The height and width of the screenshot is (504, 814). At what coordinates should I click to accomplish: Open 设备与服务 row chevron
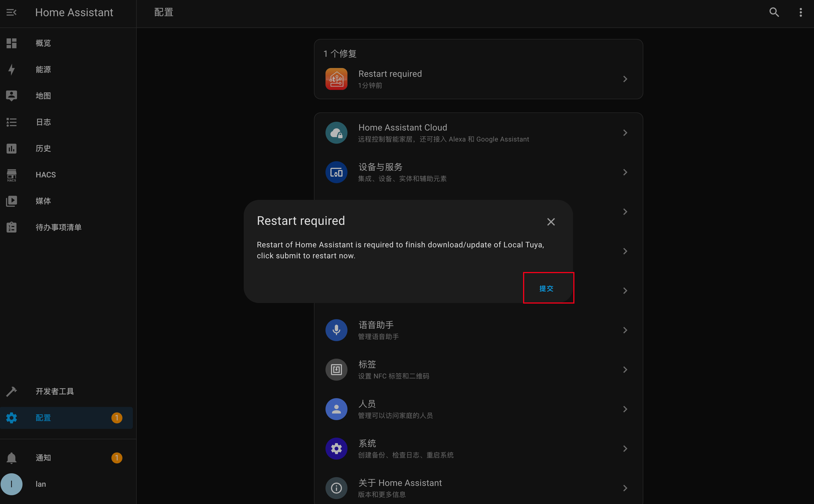pos(625,172)
